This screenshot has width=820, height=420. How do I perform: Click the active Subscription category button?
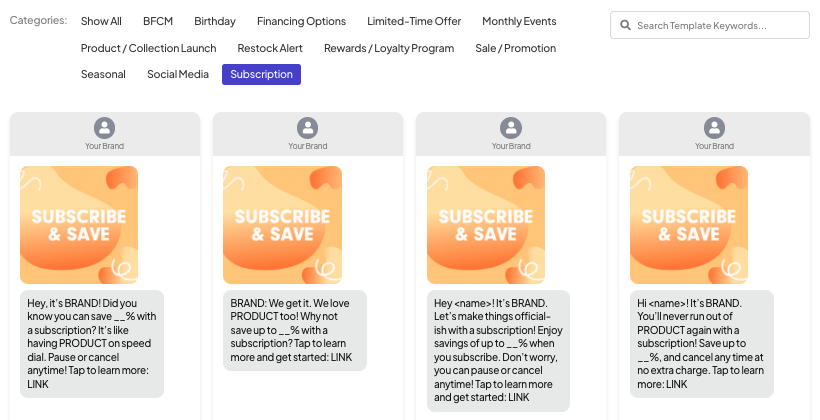261,74
